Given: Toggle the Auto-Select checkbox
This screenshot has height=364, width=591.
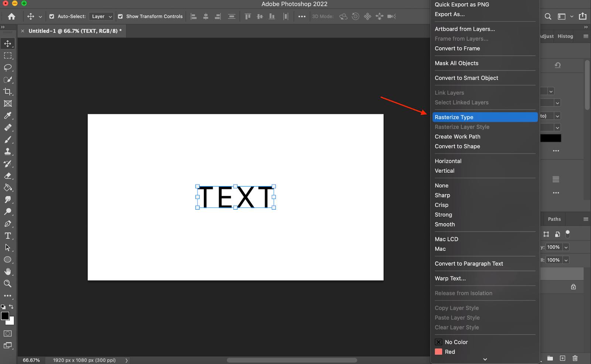Looking at the screenshot, I should point(52,17).
